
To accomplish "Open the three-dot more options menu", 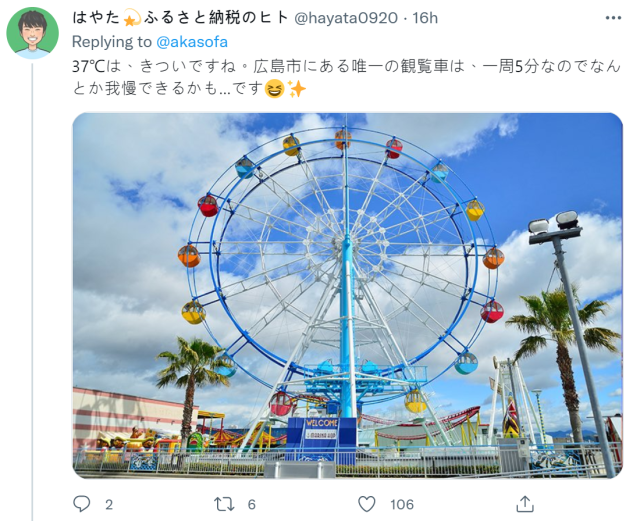I will tap(613, 18).
